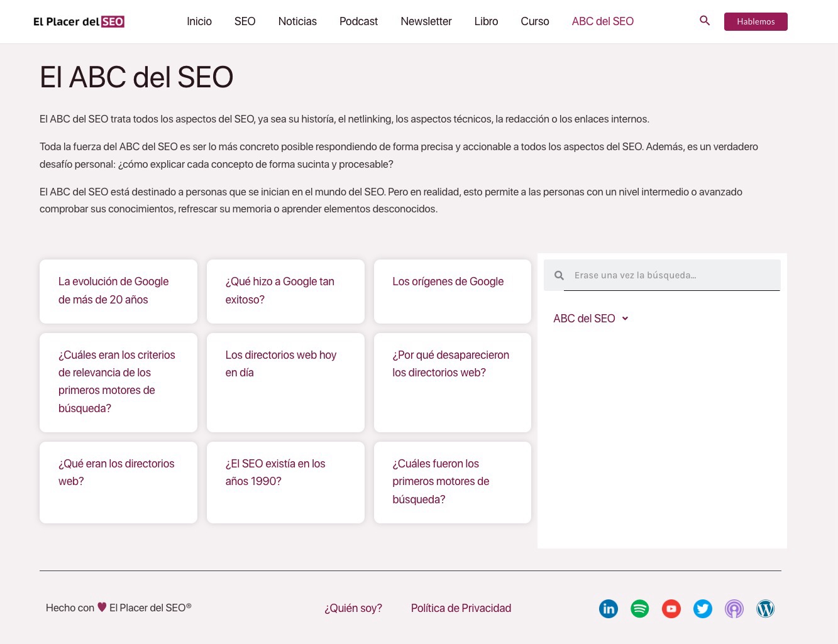Click the El Placer del SEO logo
This screenshot has width=838, height=644.
pos(79,21)
